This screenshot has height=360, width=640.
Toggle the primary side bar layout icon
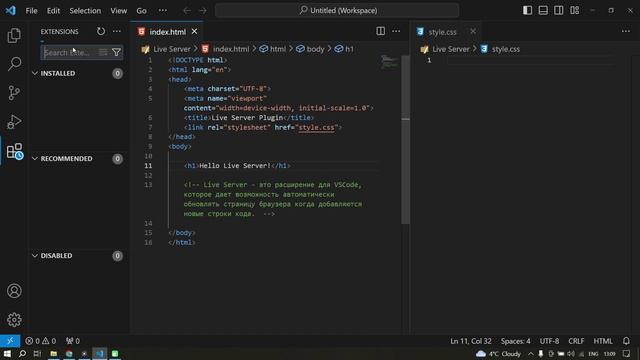click(527, 10)
